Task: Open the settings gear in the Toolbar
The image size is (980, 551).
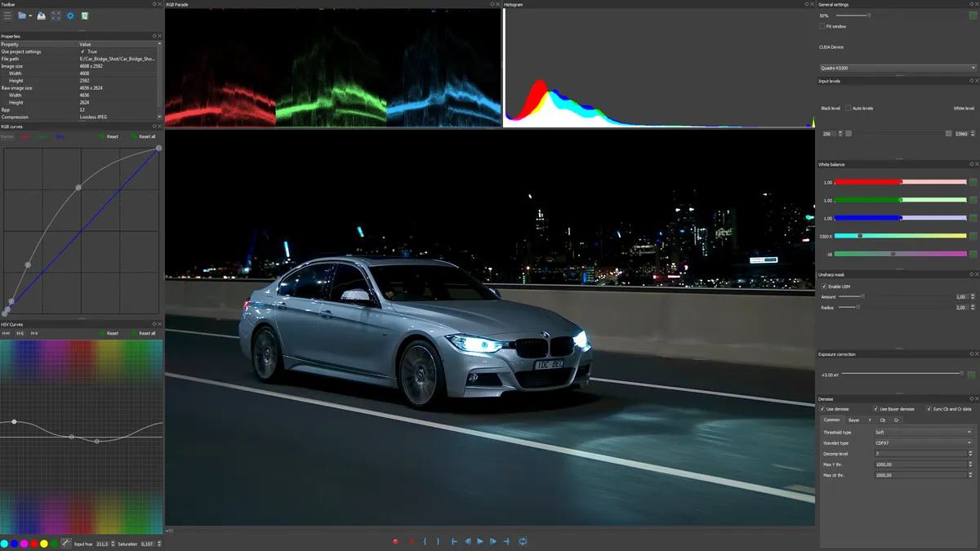Action: pyautogui.click(x=70, y=16)
